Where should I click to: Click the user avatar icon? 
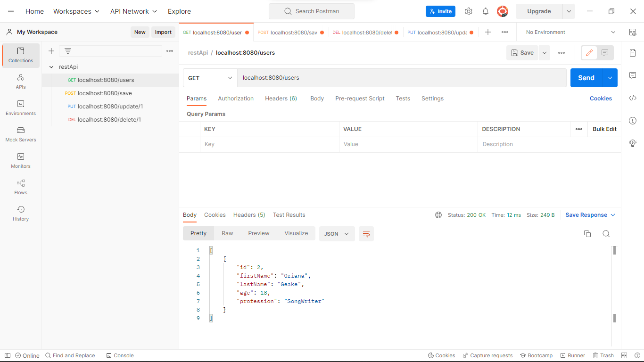click(503, 11)
